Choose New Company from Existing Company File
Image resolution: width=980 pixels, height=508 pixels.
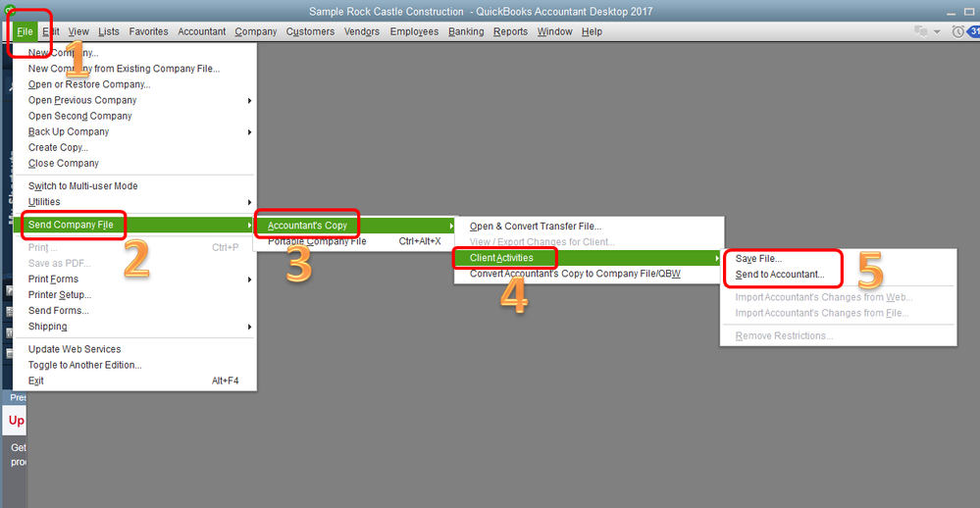tap(124, 69)
